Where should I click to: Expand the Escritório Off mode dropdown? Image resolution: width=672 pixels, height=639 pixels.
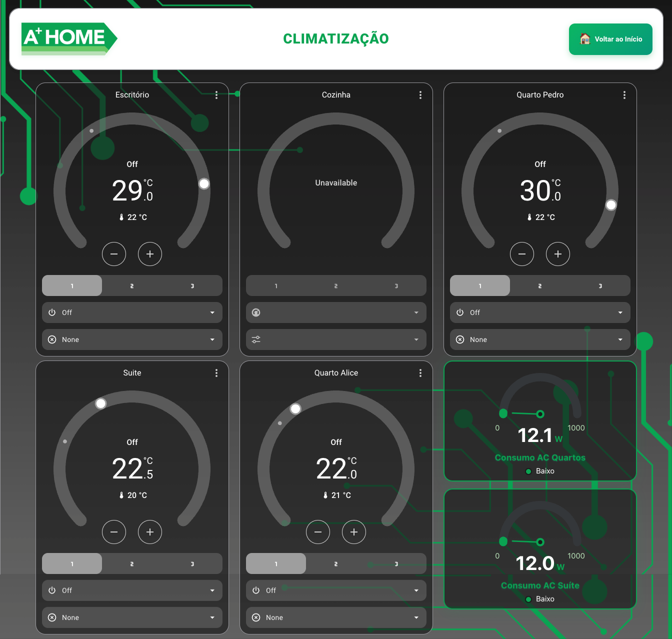pyautogui.click(x=132, y=312)
